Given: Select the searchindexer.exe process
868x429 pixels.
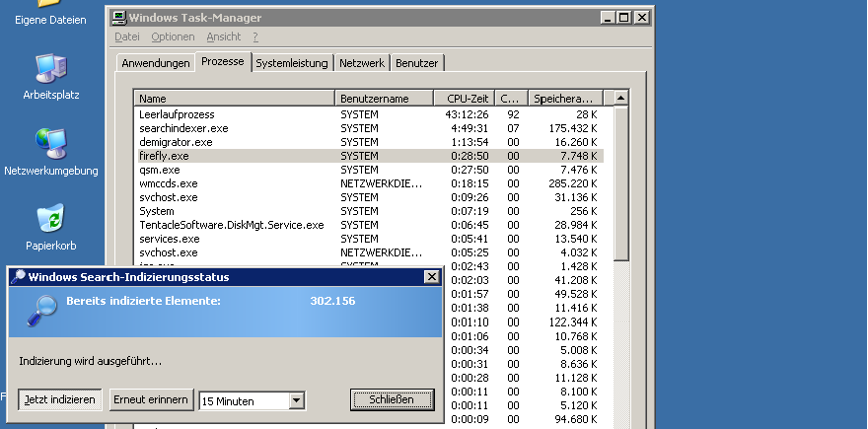Looking at the screenshot, I should 370,128.
